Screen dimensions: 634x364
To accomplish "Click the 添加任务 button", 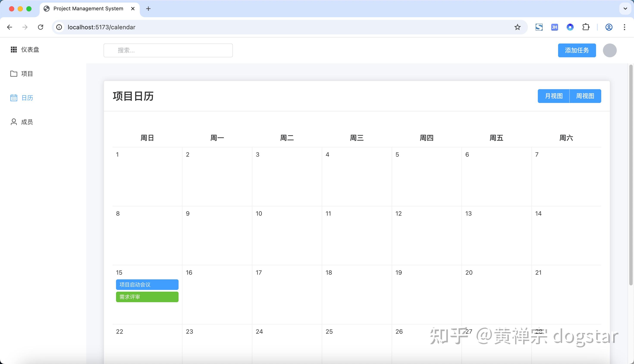I will point(577,50).
